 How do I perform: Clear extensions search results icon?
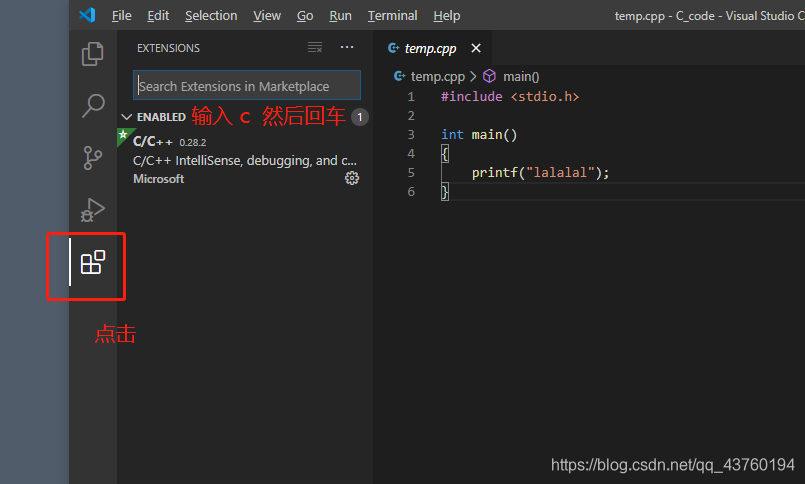click(315, 48)
